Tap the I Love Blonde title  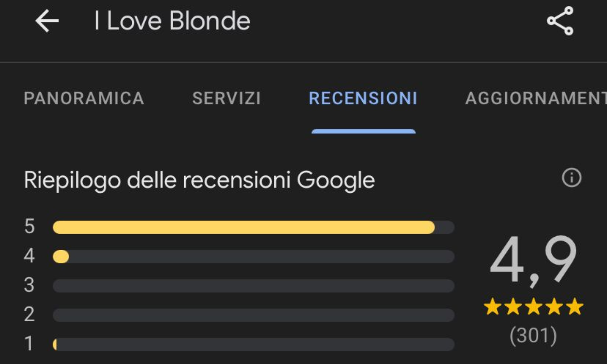tap(172, 21)
